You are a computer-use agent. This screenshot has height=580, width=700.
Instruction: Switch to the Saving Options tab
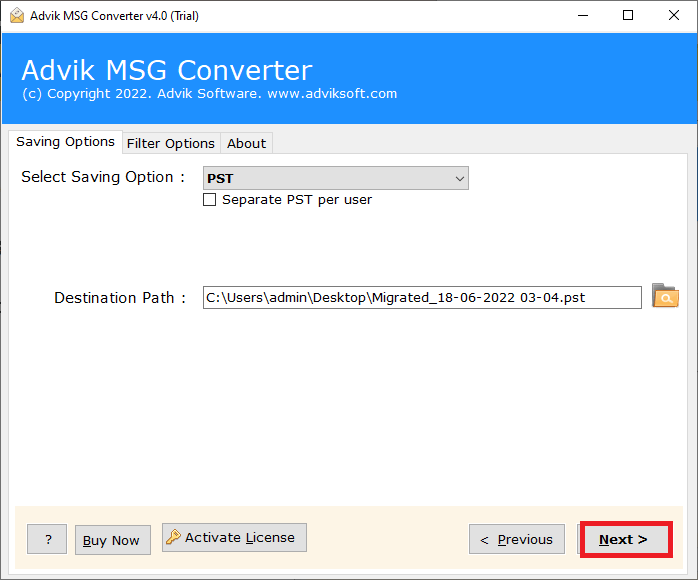[65, 142]
